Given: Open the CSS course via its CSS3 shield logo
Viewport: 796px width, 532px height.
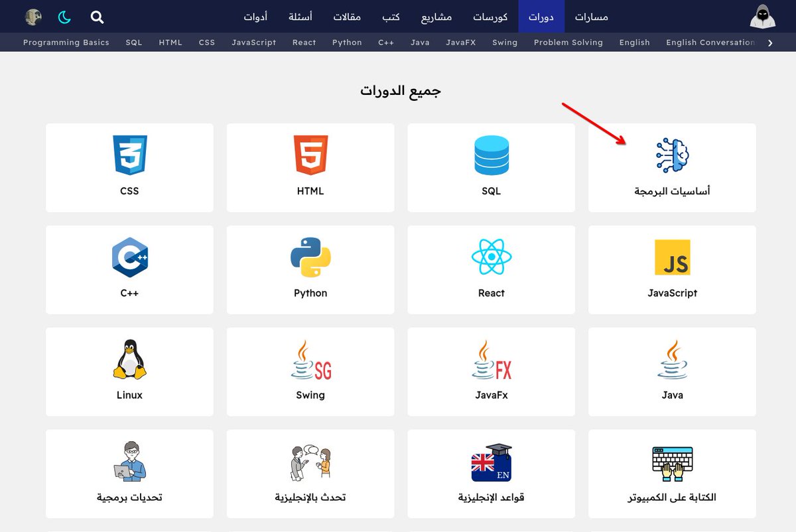Looking at the screenshot, I should coord(129,154).
